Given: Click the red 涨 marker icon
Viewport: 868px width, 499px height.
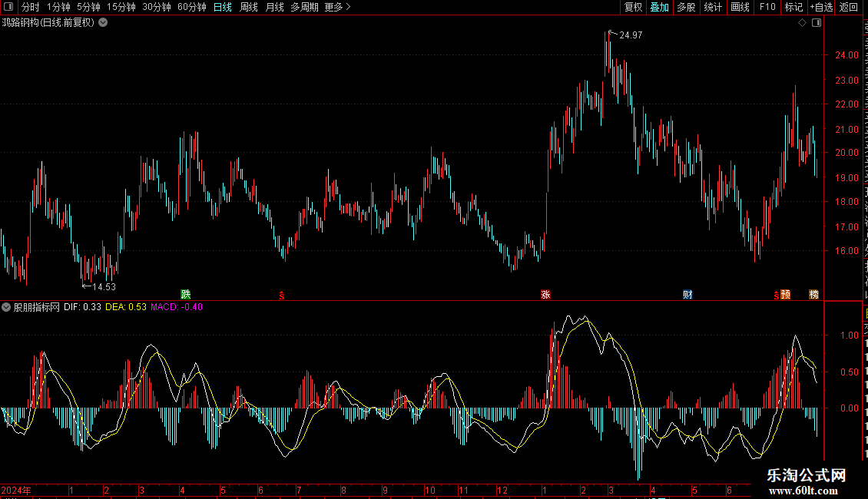Looking at the screenshot, I should pyautogui.click(x=546, y=294).
